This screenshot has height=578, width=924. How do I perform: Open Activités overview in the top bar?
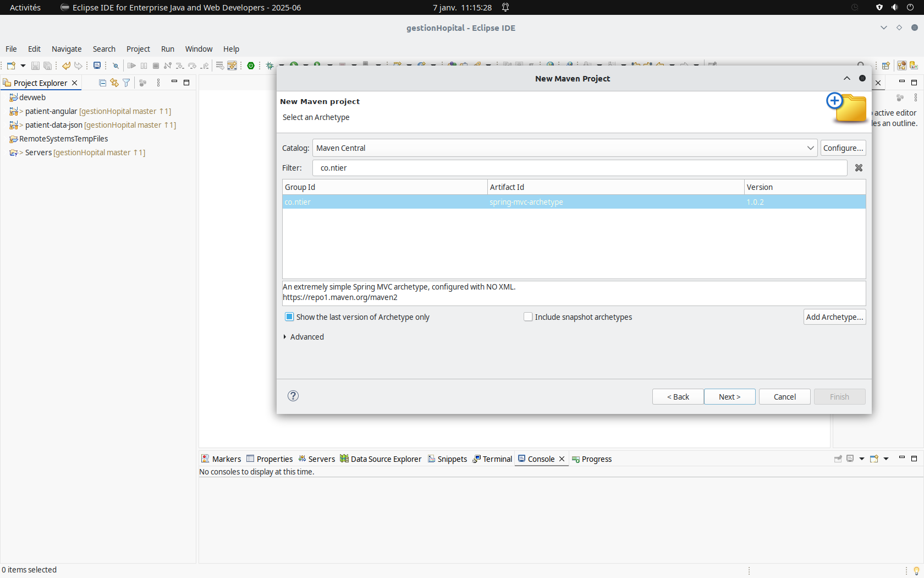coord(25,8)
